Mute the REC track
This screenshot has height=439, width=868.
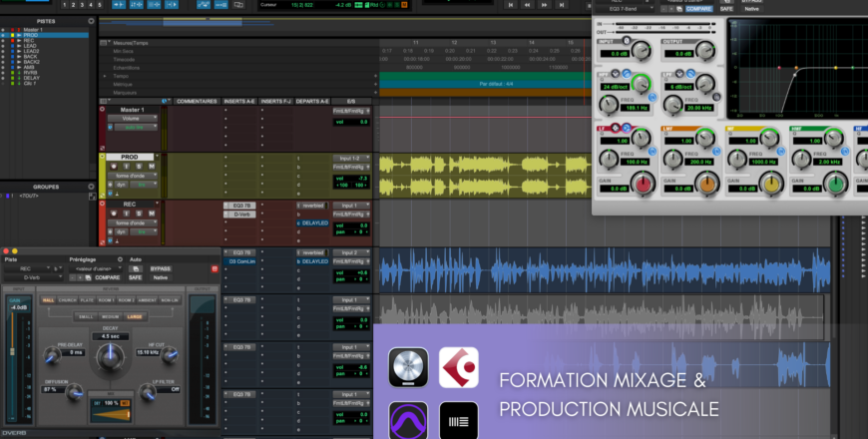point(151,214)
